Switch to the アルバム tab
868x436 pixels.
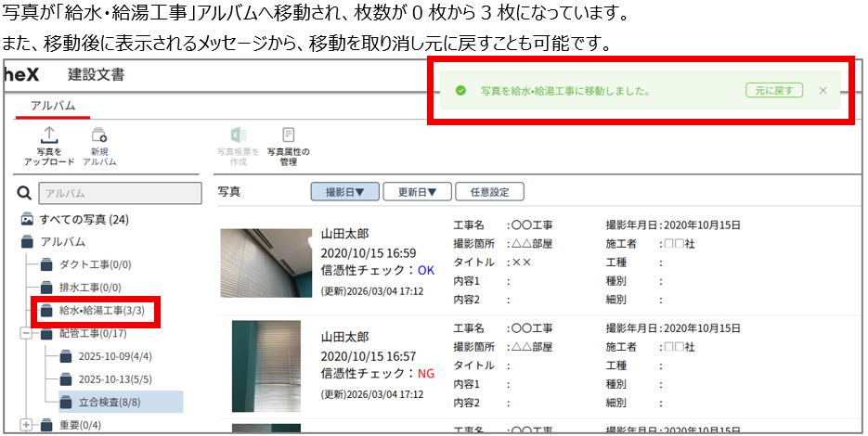(x=53, y=106)
